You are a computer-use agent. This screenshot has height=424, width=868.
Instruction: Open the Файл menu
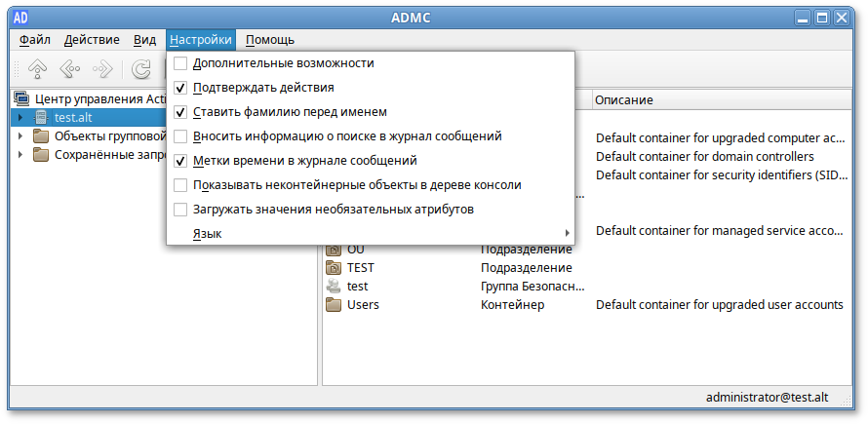(35, 40)
